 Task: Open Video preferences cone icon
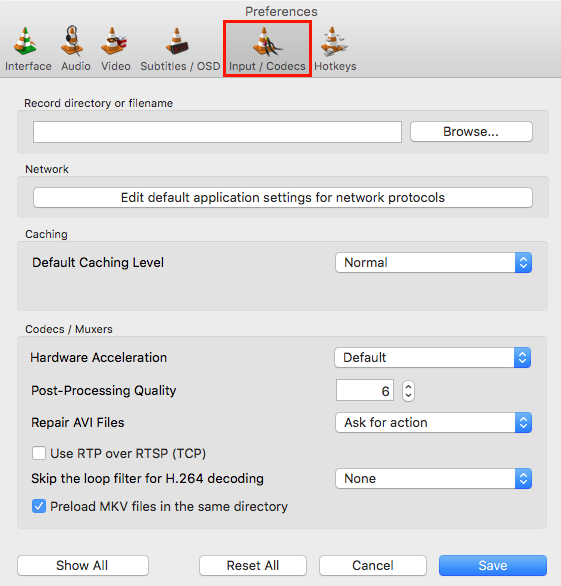point(114,41)
